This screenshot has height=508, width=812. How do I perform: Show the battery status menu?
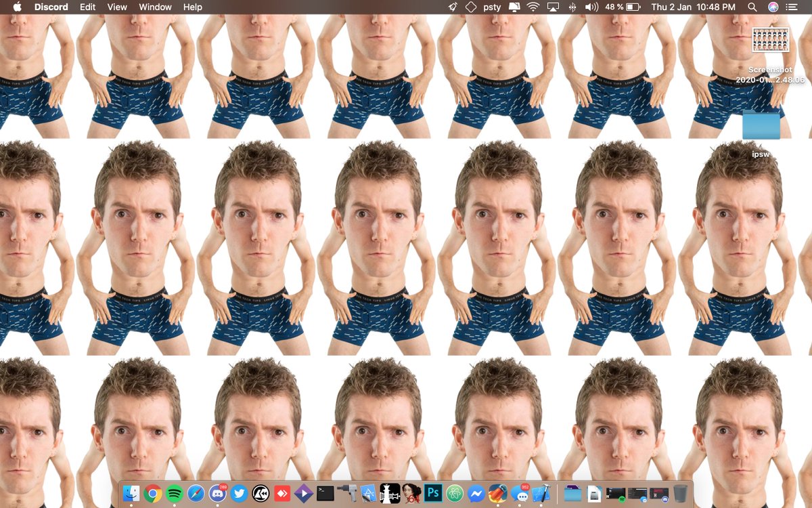623,7
